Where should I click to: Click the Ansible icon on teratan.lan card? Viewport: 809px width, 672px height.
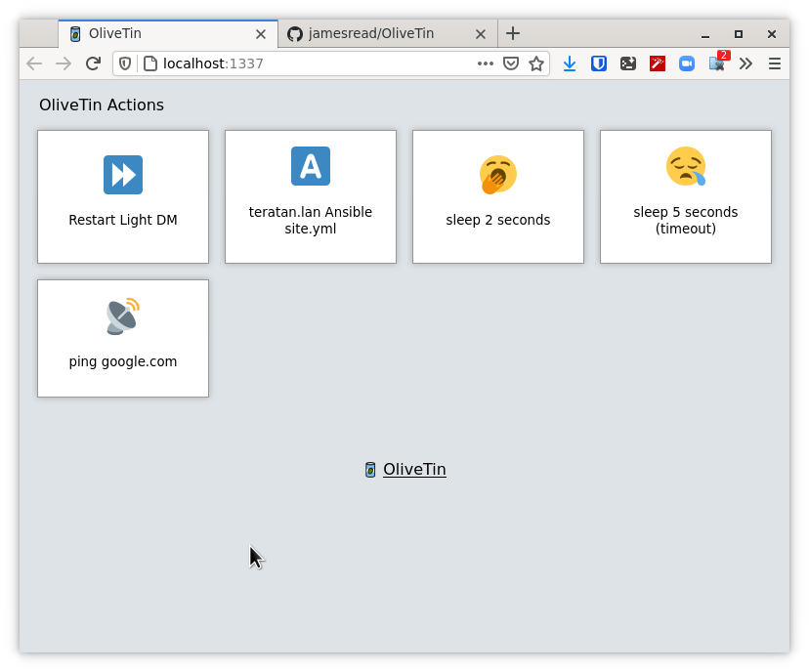pos(310,166)
